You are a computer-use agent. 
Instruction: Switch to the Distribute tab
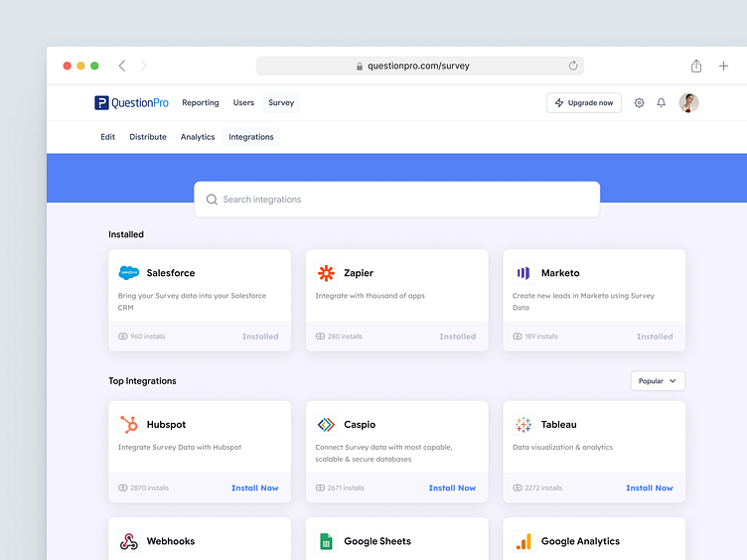point(148,137)
